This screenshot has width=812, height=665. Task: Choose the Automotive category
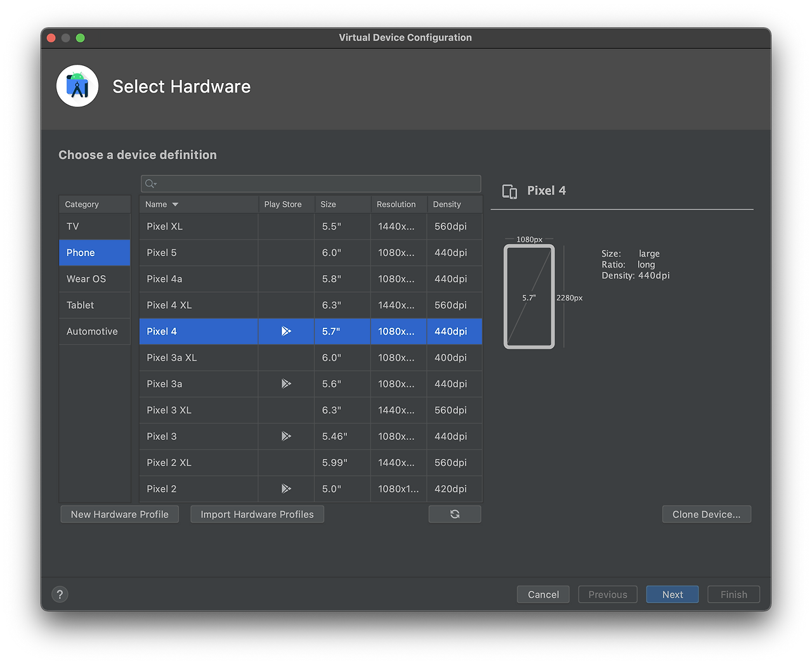click(x=95, y=332)
